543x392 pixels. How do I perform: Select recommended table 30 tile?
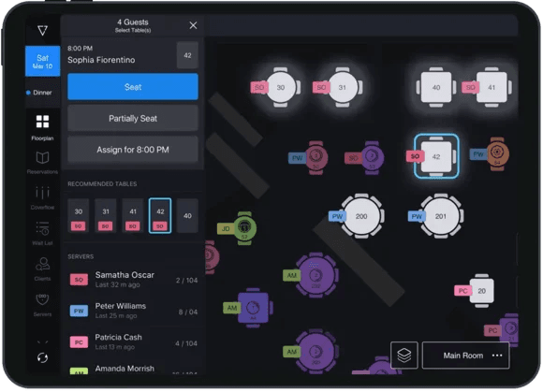click(79, 215)
